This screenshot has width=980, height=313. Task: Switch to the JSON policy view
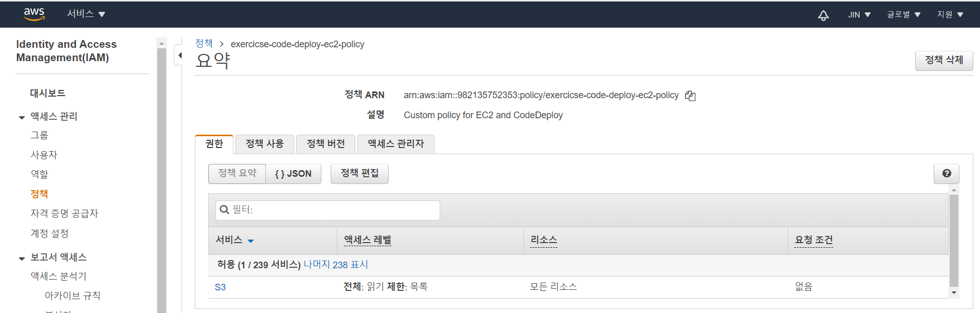click(x=293, y=174)
